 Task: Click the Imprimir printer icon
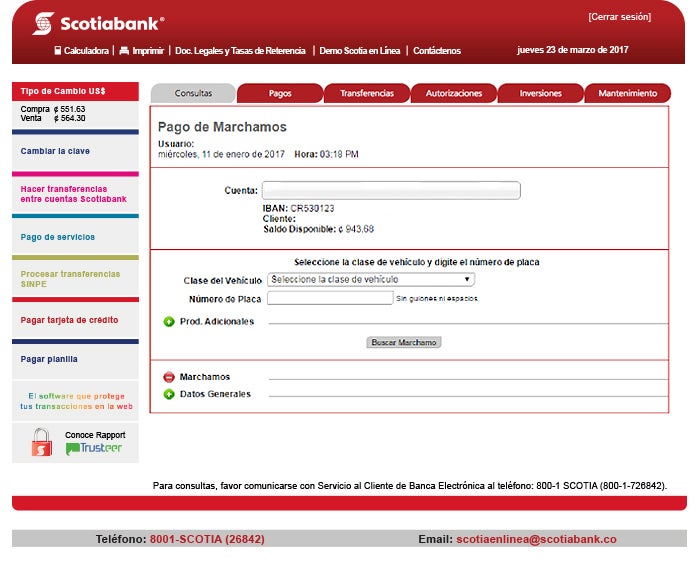124,50
